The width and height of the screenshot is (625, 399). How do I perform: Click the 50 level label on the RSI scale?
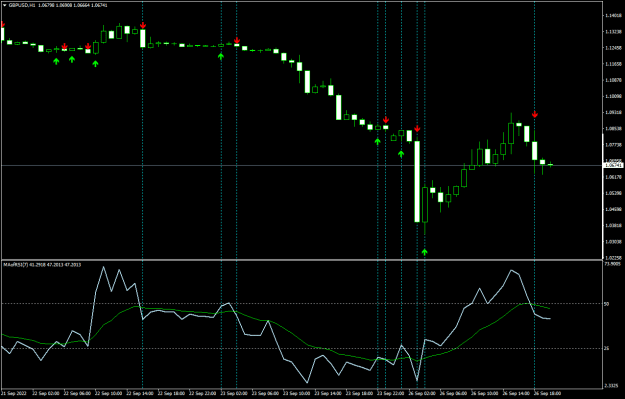point(607,304)
